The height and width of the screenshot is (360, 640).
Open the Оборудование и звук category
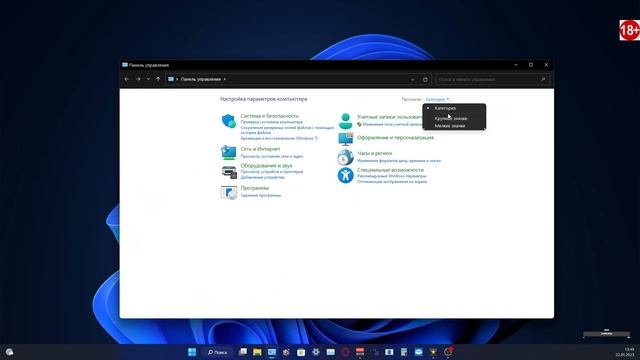point(266,166)
